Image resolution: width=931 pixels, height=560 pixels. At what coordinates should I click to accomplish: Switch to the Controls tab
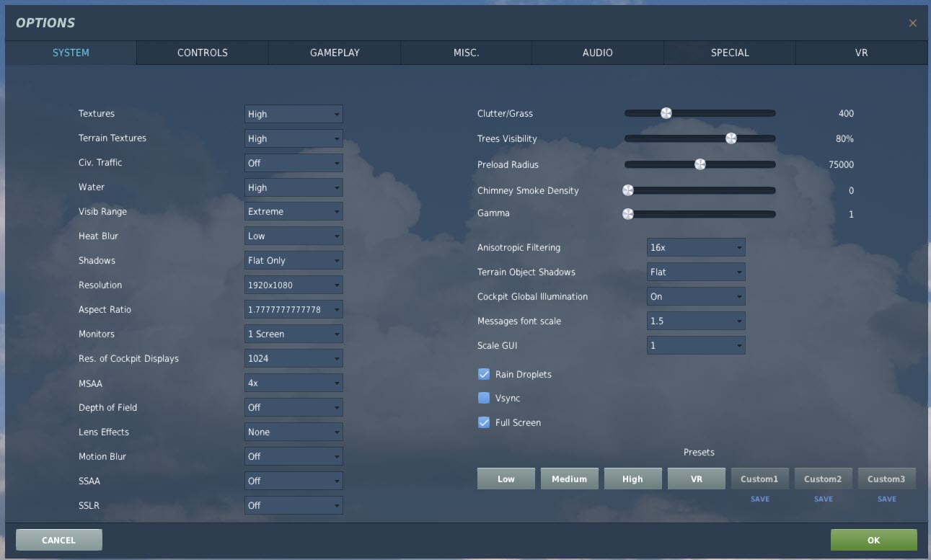(x=203, y=53)
